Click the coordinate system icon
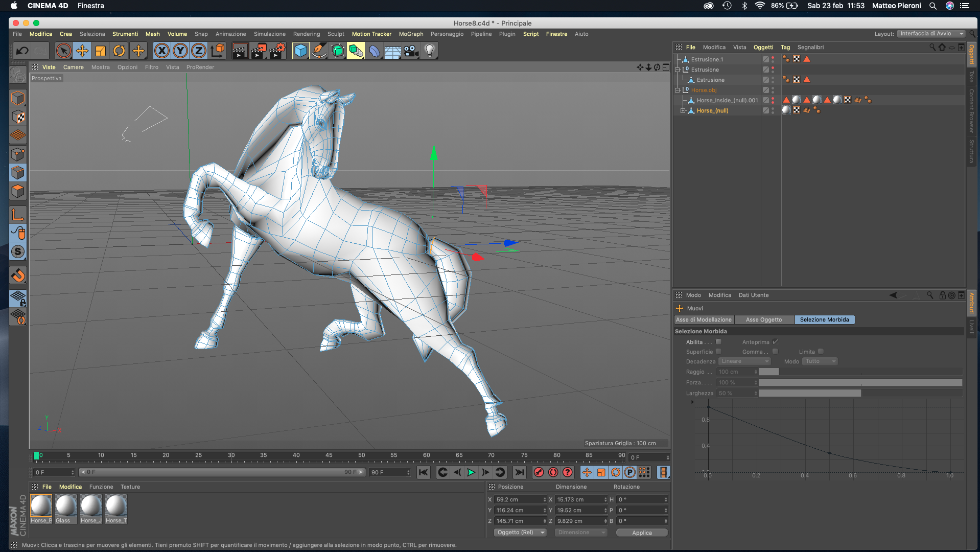 [218, 51]
